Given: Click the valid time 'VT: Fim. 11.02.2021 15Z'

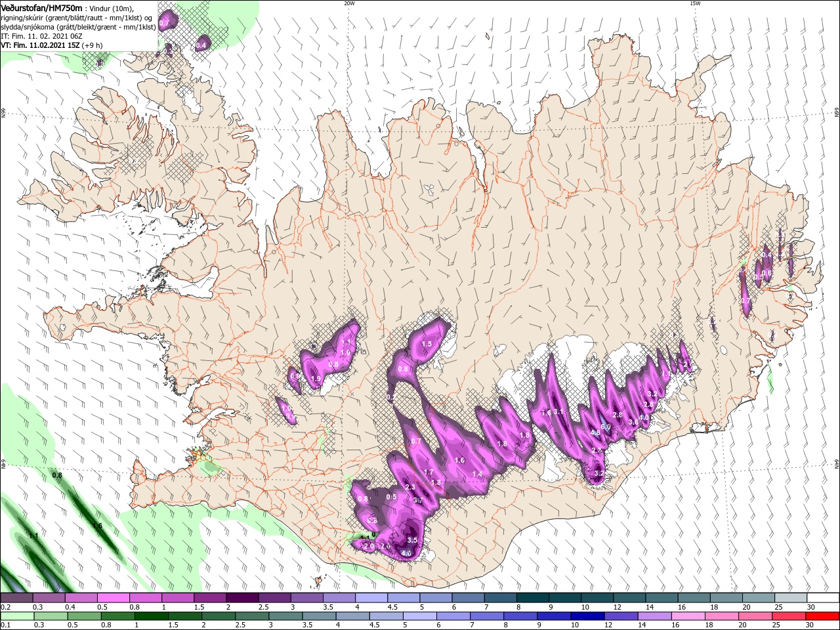Looking at the screenshot, I should click(41, 45).
